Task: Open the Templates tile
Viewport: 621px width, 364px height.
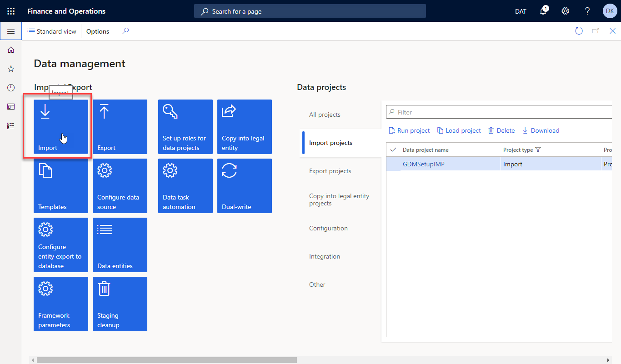Action: (x=60, y=186)
